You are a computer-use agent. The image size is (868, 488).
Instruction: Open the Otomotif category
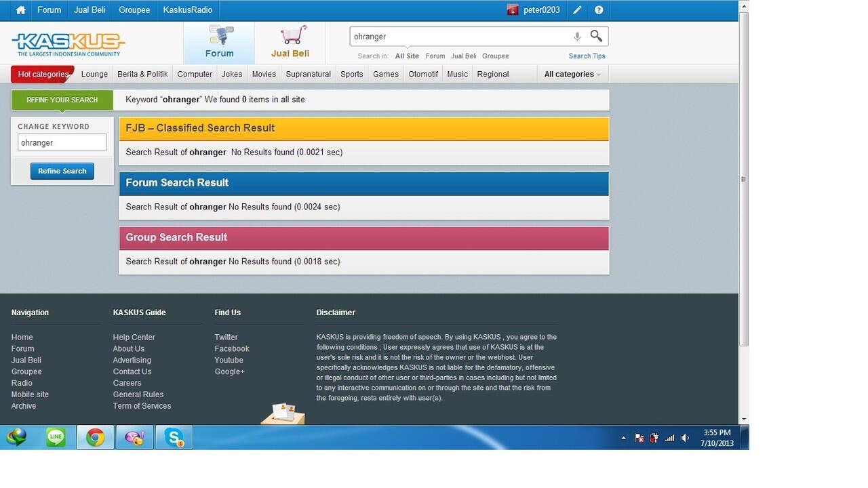click(423, 74)
